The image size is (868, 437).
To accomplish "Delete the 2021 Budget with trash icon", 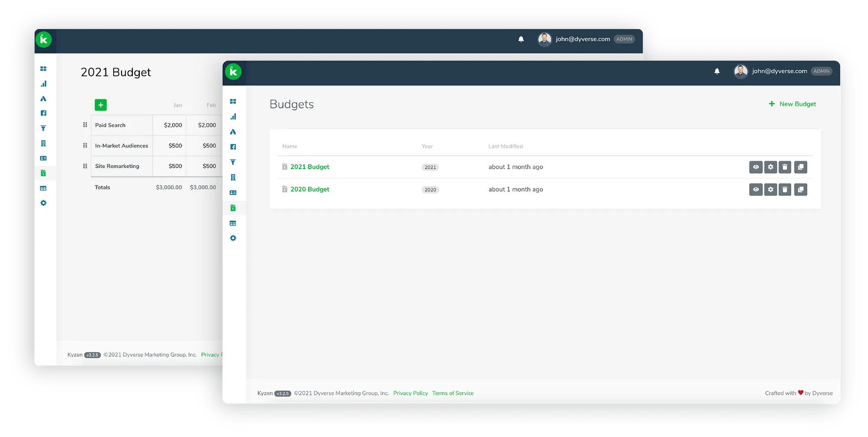I will tap(785, 167).
